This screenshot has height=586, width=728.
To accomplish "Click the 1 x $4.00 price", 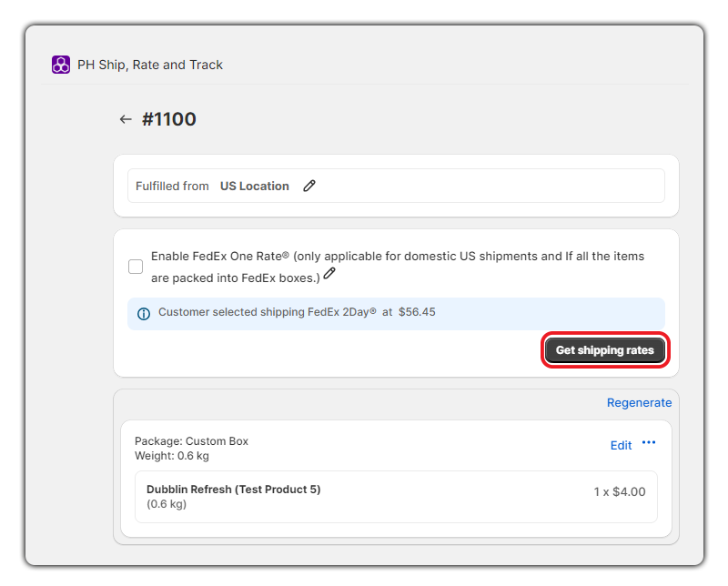I will click(x=620, y=491).
